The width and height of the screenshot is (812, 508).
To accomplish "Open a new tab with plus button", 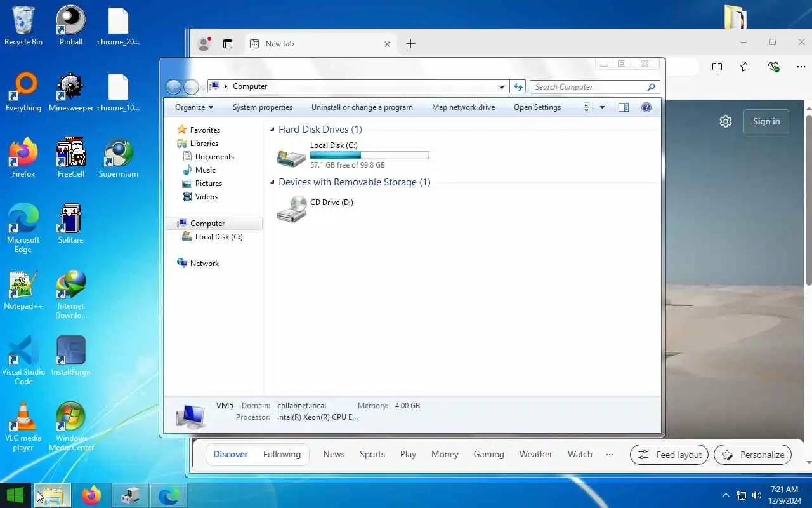I will pos(410,44).
